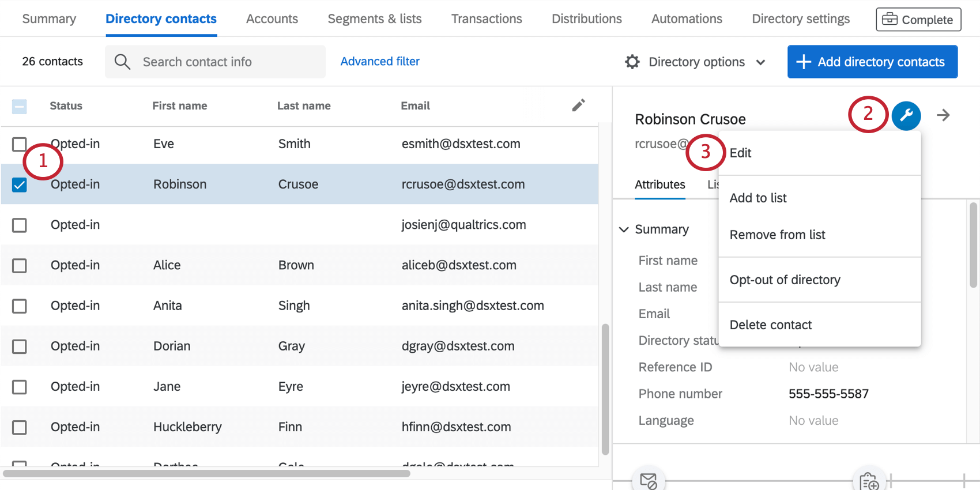The width and height of the screenshot is (980, 490).
Task: Check the Huckleberry Finn row checkbox
Action: [19, 427]
